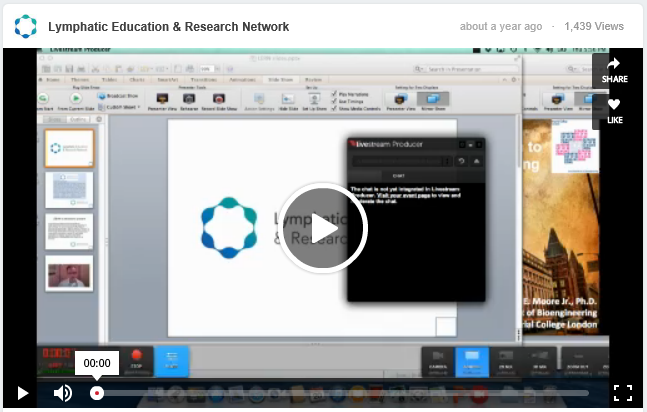Viewport: 647px width, 412px height.
Task: Click the "about a year ago" timestamp
Action: point(501,26)
